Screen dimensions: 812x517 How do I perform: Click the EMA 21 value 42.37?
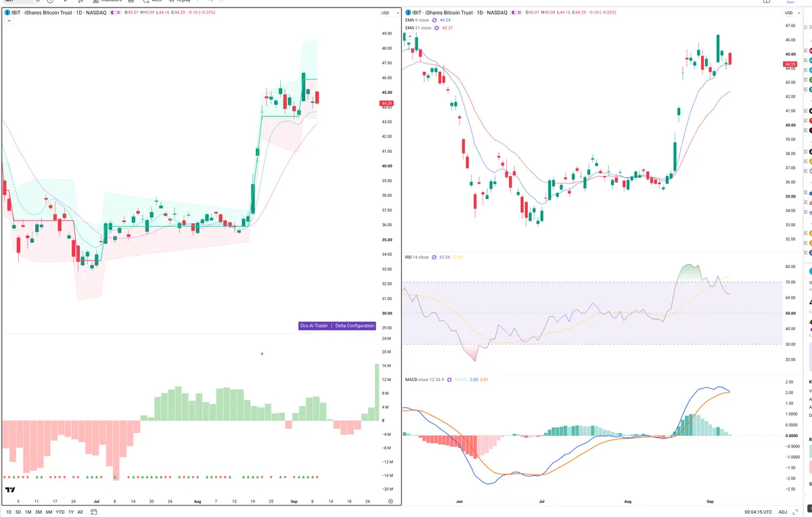447,28
